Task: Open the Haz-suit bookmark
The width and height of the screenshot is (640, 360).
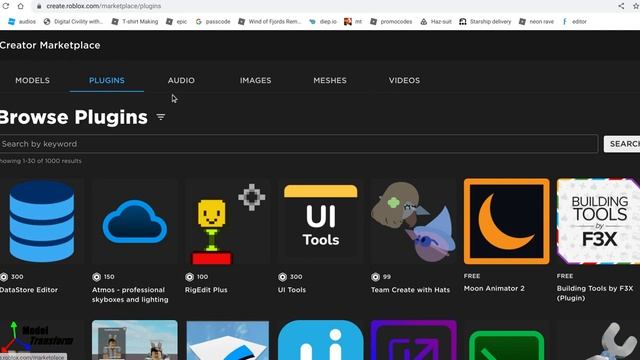Action: click(436, 22)
